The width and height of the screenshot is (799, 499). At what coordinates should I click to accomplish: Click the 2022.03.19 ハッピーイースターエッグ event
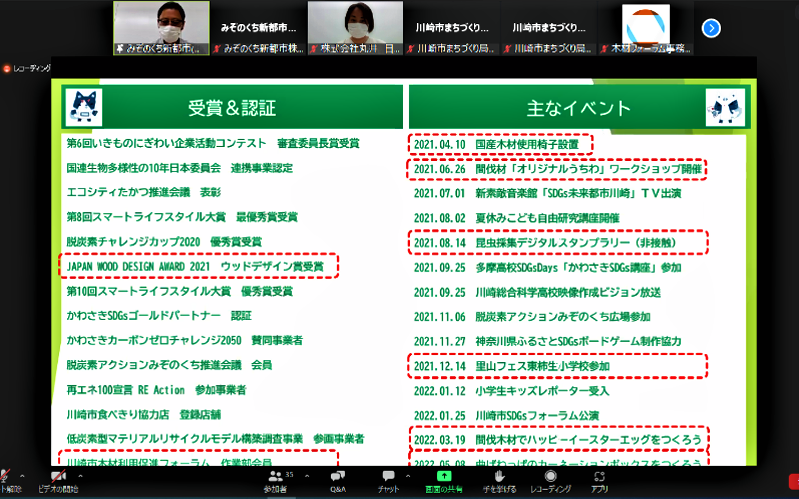tap(558, 439)
